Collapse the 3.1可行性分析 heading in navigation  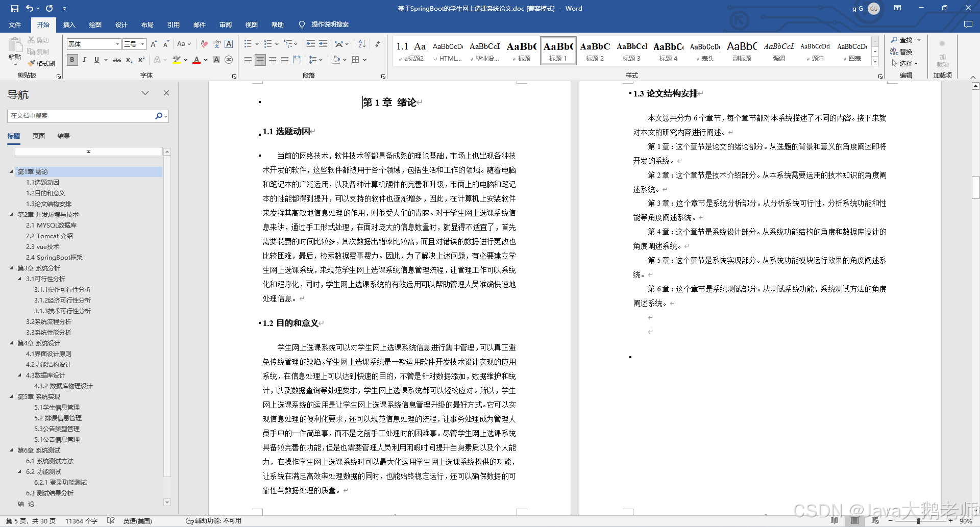click(x=20, y=279)
